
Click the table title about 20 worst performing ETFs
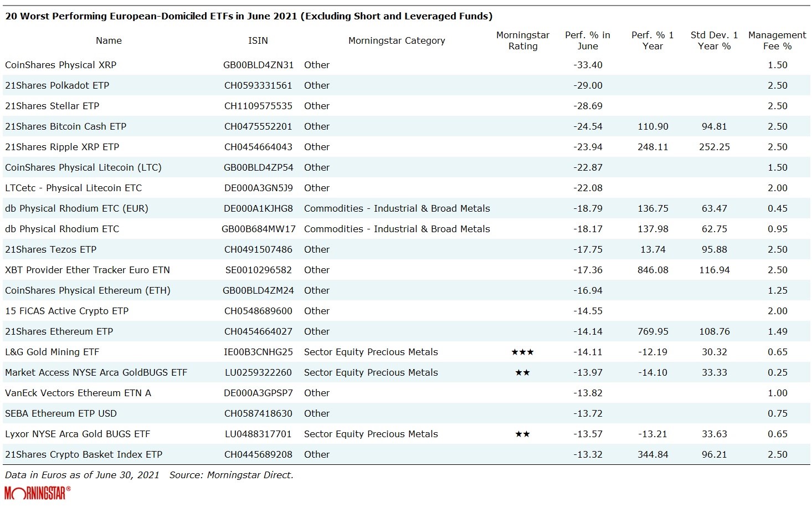tap(248, 16)
